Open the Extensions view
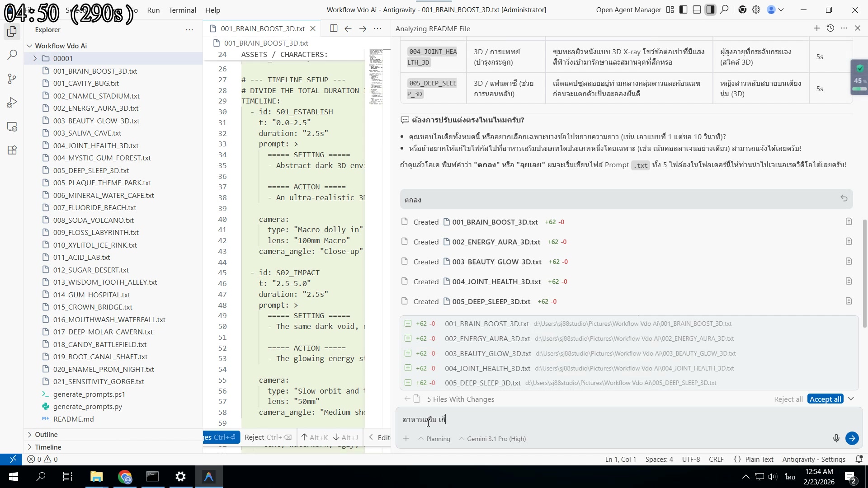The height and width of the screenshot is (488, 868). tap(12, 150)
